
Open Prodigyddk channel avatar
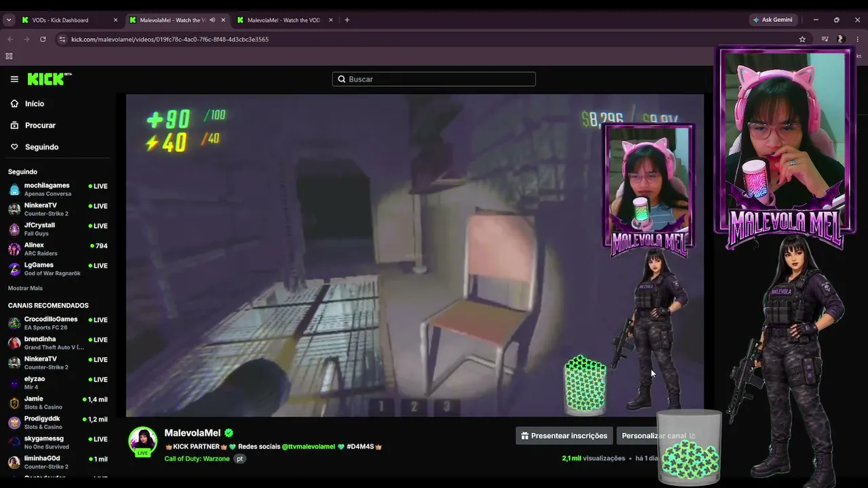click(14, 423)
